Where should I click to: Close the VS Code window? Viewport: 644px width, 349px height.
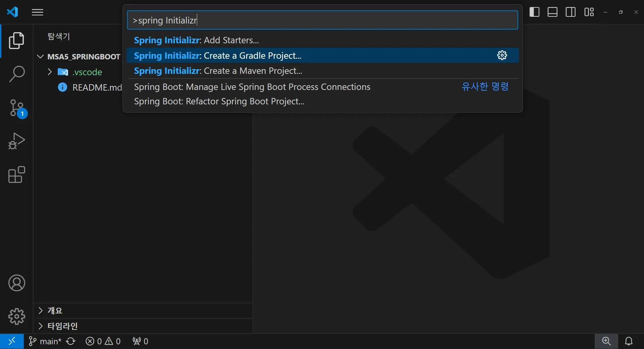tap(636, 12)
